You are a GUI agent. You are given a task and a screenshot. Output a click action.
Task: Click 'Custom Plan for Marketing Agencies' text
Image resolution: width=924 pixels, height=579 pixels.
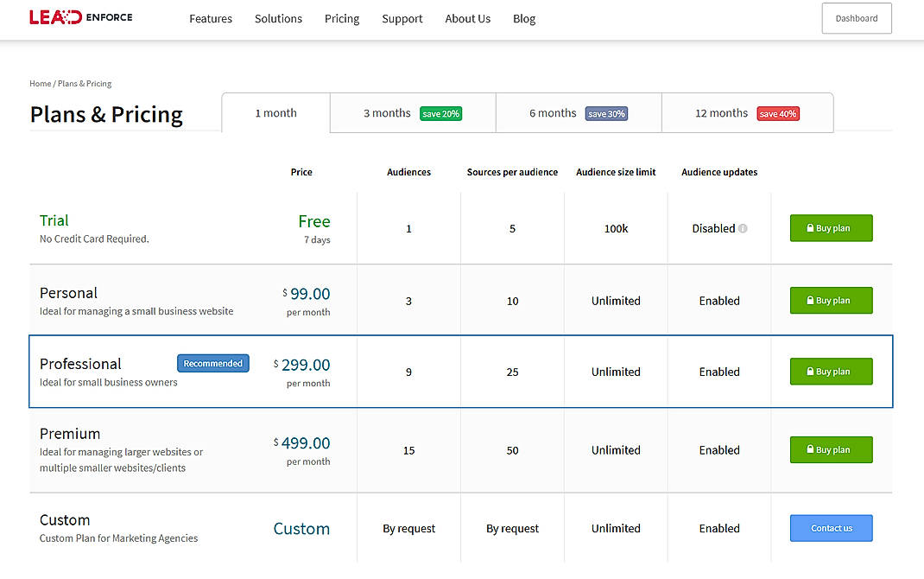click(118, 538)
